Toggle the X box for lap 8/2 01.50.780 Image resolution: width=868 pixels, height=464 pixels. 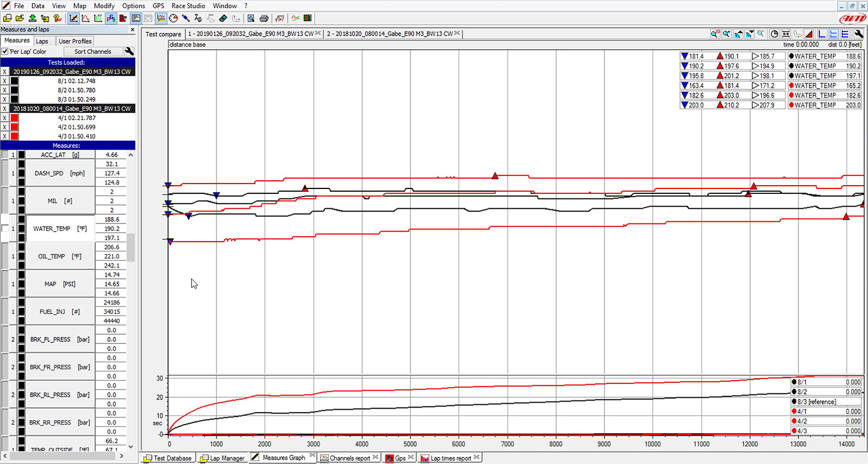tap(4, 90)
